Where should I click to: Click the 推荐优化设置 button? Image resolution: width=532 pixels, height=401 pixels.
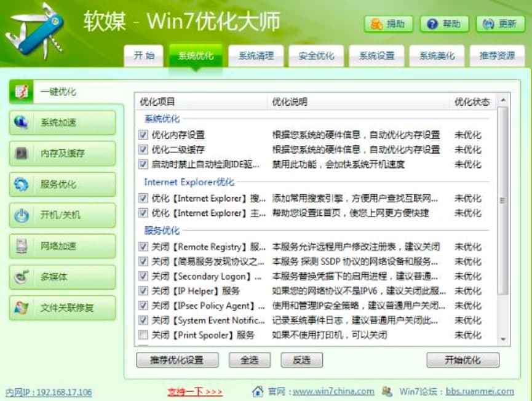click(x=178, y=360)
